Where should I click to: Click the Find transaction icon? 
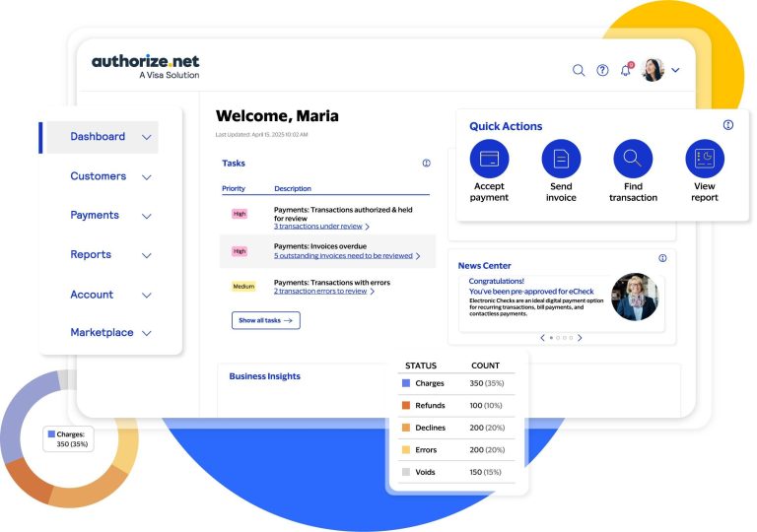point(633,159)
